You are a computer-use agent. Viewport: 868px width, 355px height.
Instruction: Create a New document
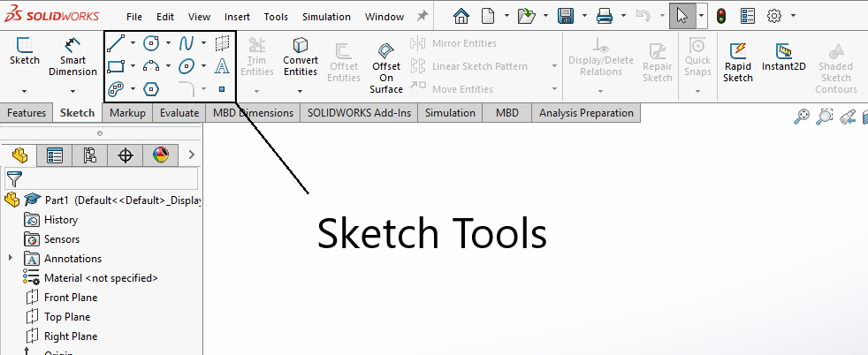tap(488, 16)
